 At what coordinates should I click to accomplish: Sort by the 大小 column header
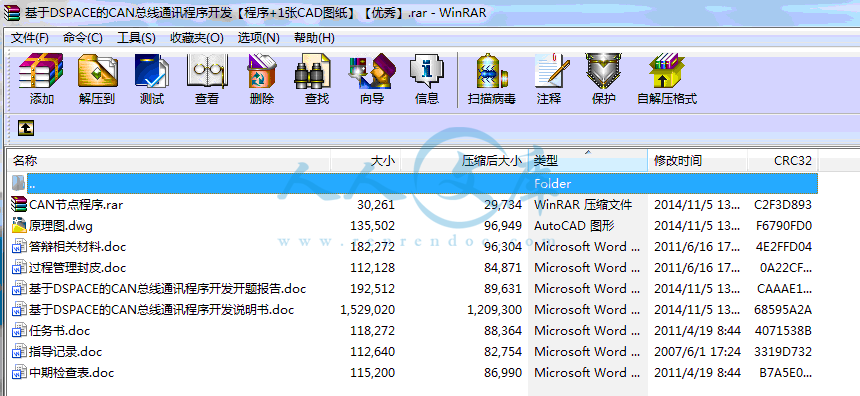(365, 161)
